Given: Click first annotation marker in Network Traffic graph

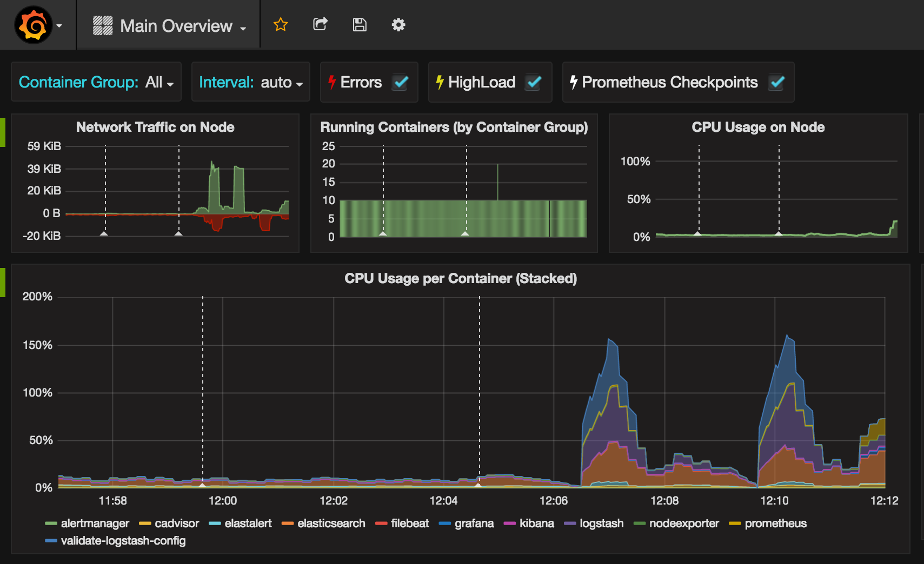Looking at the screenshot, I should (x=104, y=233).
